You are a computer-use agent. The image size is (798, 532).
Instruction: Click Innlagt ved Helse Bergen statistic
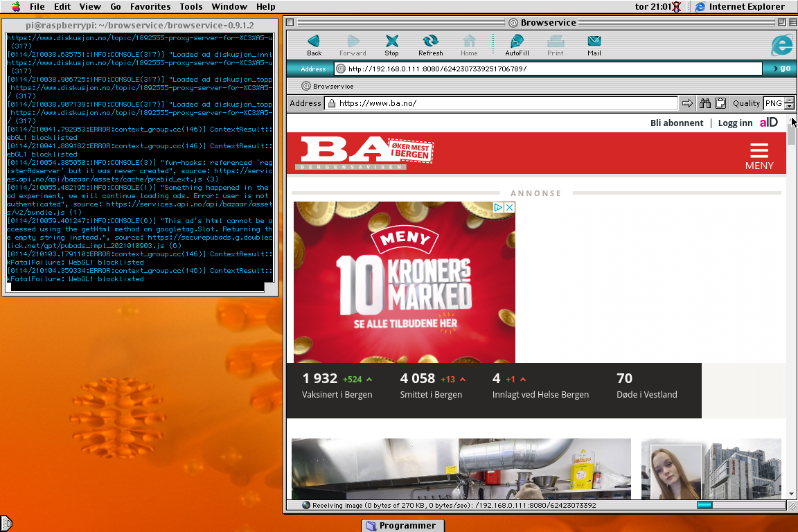tap(540, 385)
